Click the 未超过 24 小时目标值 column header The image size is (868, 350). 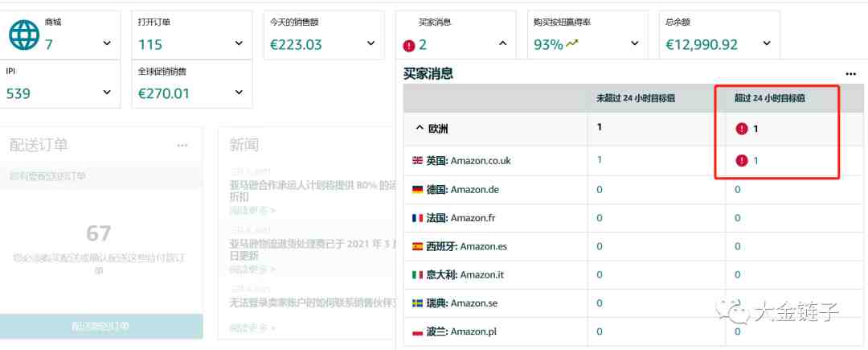coord(635,99)
